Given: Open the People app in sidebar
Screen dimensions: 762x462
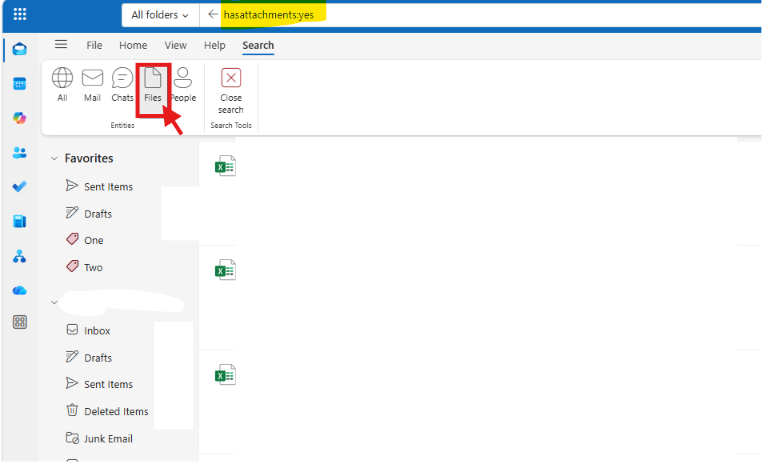Looking at the screenshot, I should click(19, 153).
